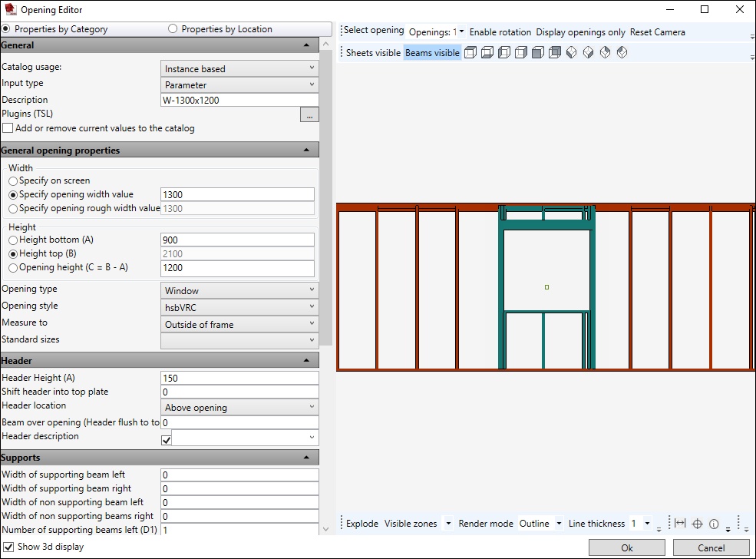Open Catalog usage dropdown
Viewport: 756px width, 559px height.
[239, 68]
